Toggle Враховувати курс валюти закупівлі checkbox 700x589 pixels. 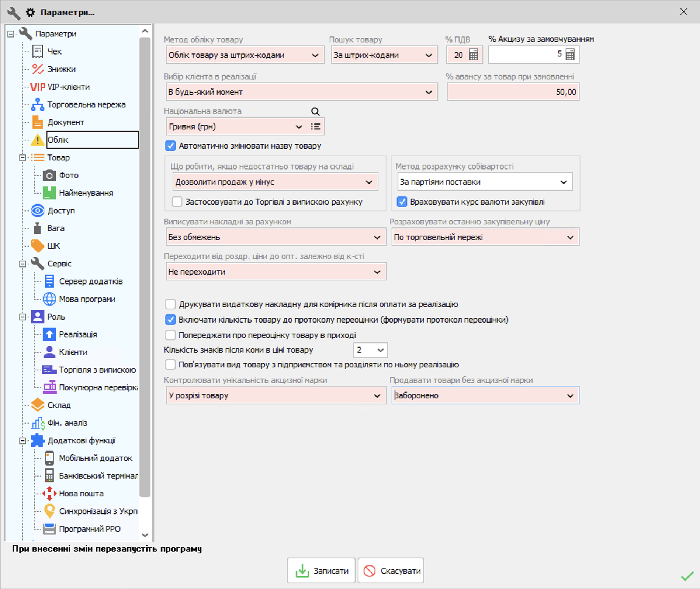402,202
